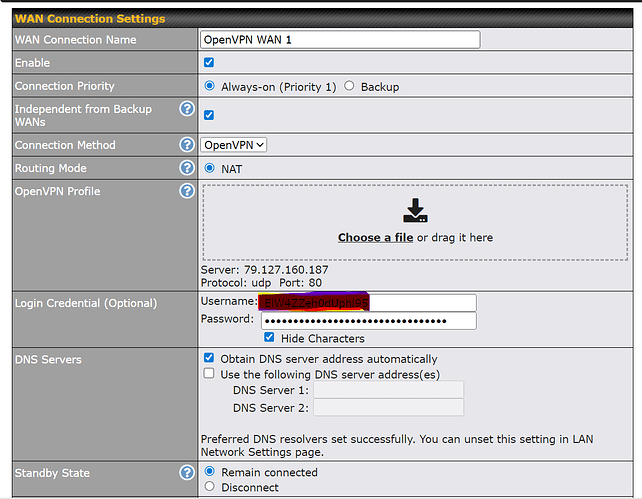
Task: Open the Connection Method OpenVPN dropdown
Action: pyautogui.click(x=234, y=145)
